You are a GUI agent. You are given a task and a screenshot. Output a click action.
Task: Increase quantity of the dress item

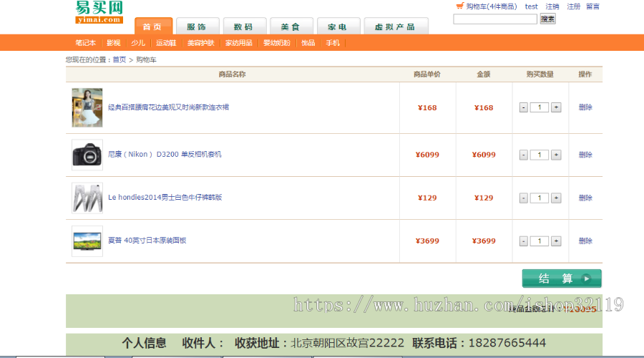(x=556, y=107)
